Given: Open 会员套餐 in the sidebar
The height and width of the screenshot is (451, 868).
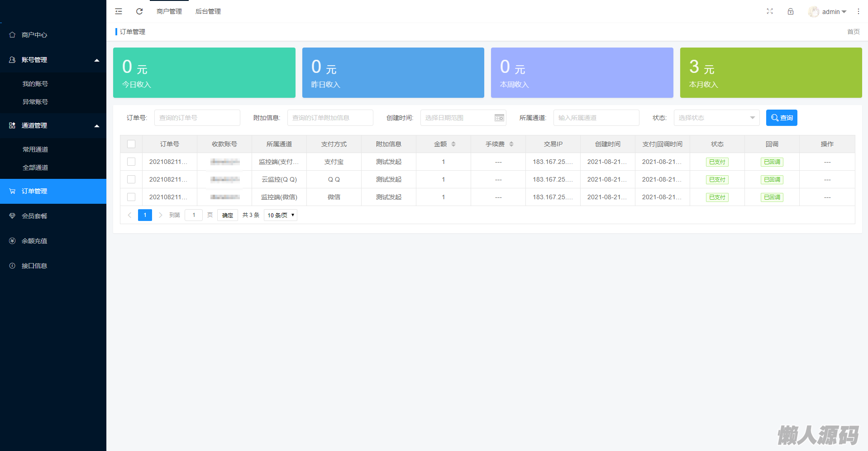Looking at the screenshot, I should 34,216.
